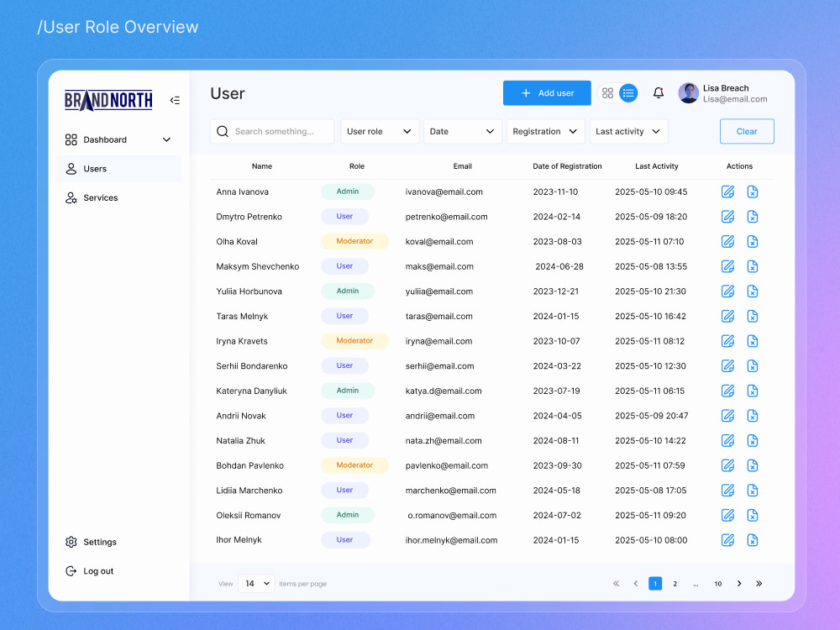Switch to list view

pyautogui.click(x=628, y=93)
